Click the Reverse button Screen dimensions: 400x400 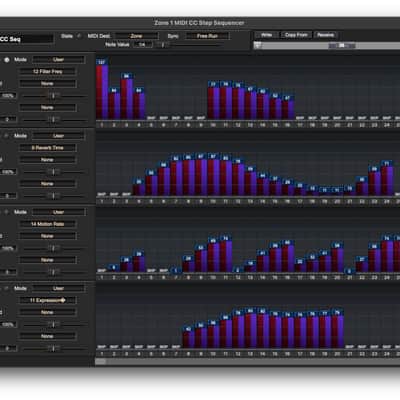click(x=325, y=35)
